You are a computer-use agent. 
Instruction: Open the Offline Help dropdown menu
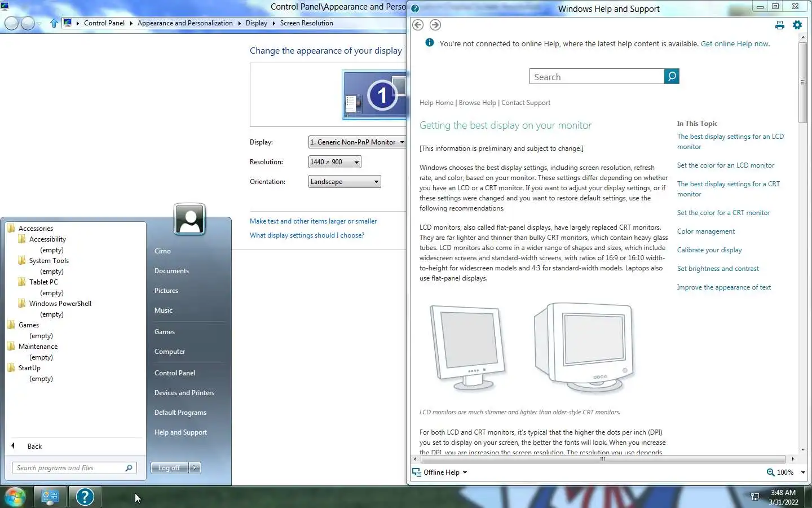pos(465,472)
